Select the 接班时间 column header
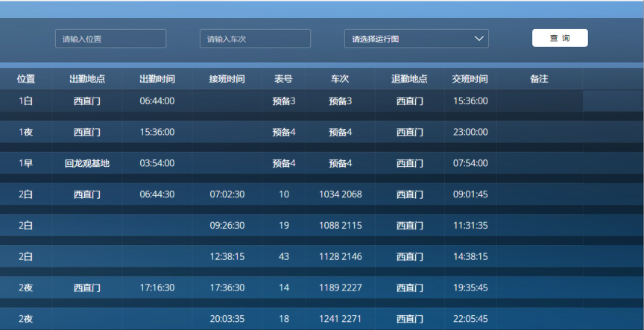This screenshot has width=644, height=330. [x=227, y=79]
